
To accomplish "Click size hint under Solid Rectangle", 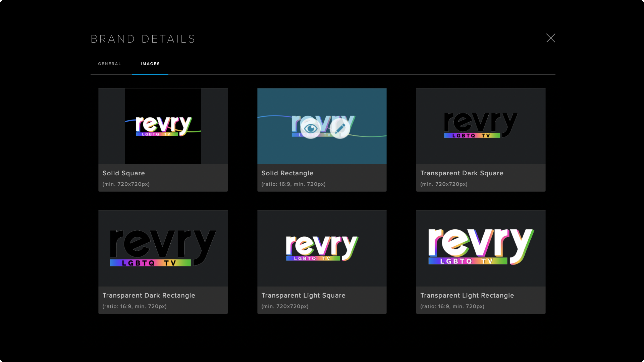I will point(293,184).
